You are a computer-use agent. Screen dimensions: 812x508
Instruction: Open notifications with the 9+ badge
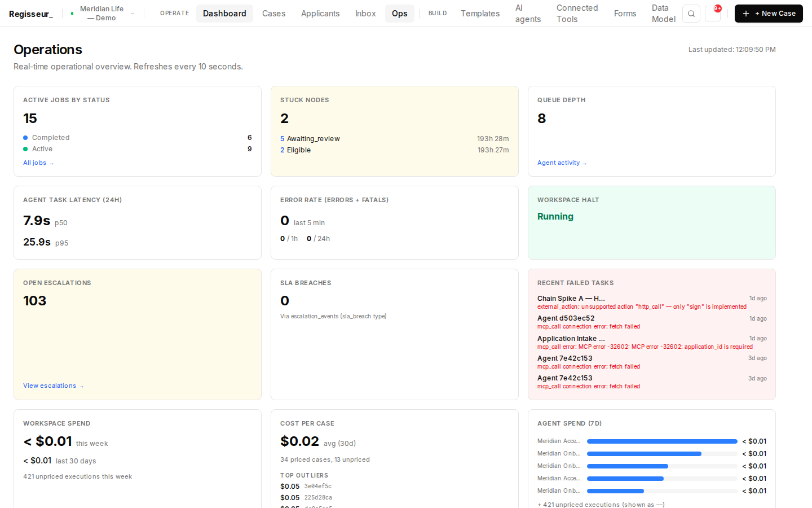coord(713,14)
